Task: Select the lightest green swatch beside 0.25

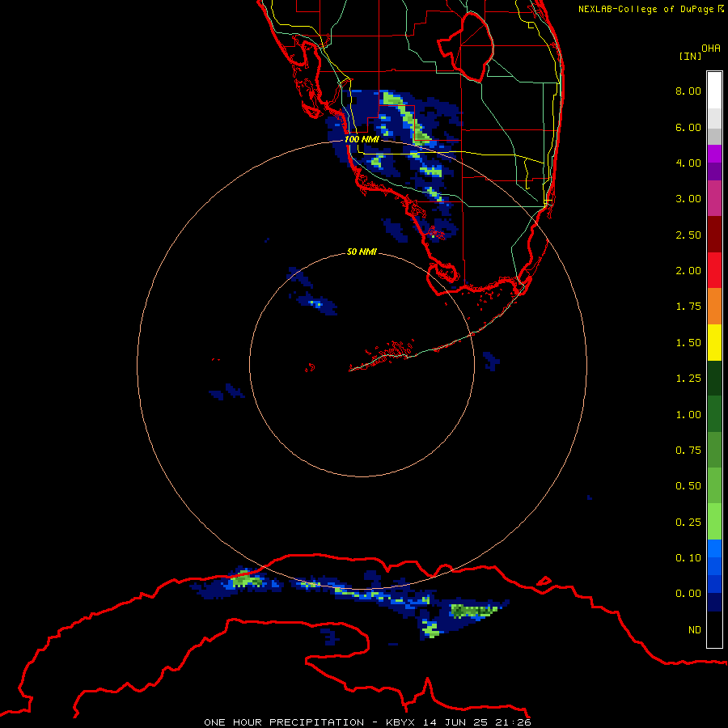Action: coord(714,522)
